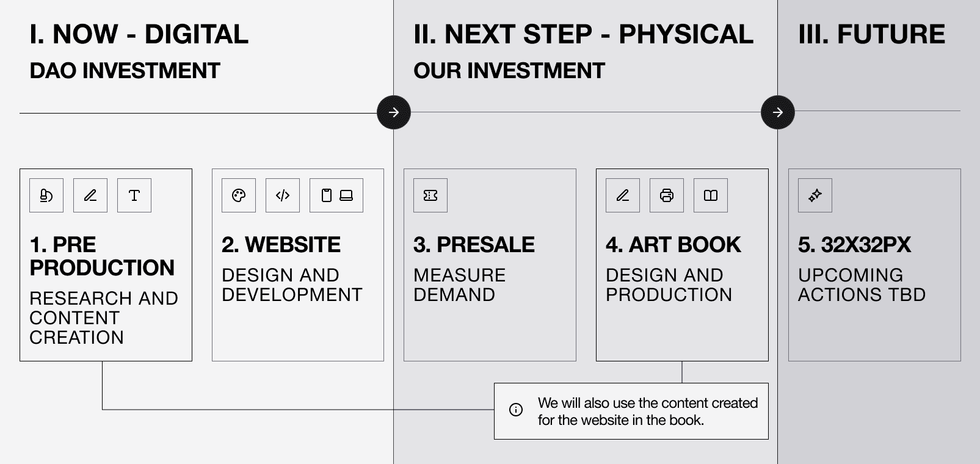Image resolution: width=980 pixels, height=464 pixels.
Task: Open the '2. WEBSITE' card title
Action: click(x=281, y=245)
